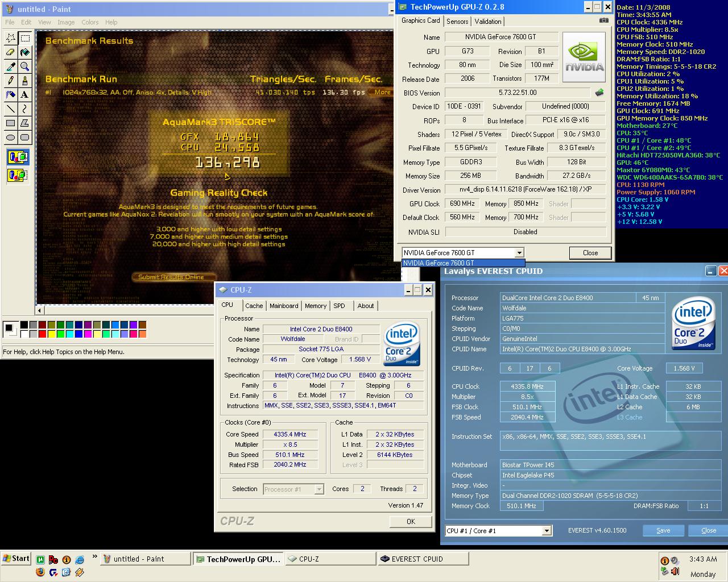Expand hidden quick launch items chevron
The width and height of the screenshot is (728, 582).
pos(94,556)
